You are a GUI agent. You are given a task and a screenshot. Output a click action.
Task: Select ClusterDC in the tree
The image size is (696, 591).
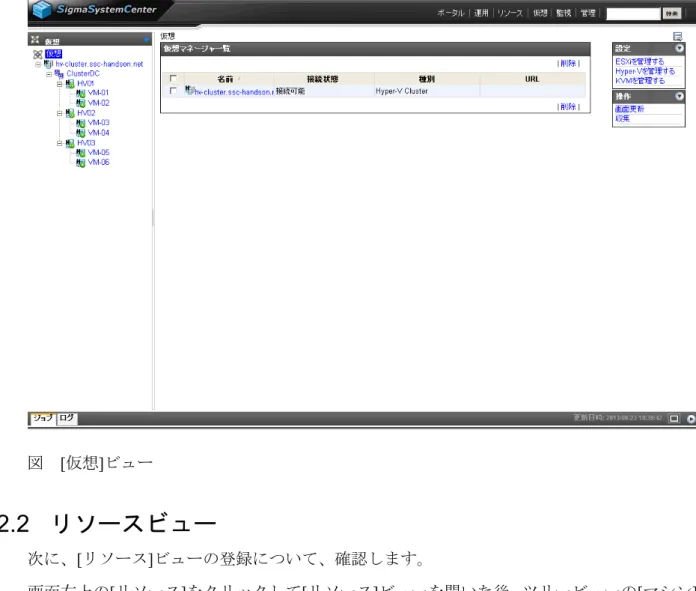click(83, 74)
